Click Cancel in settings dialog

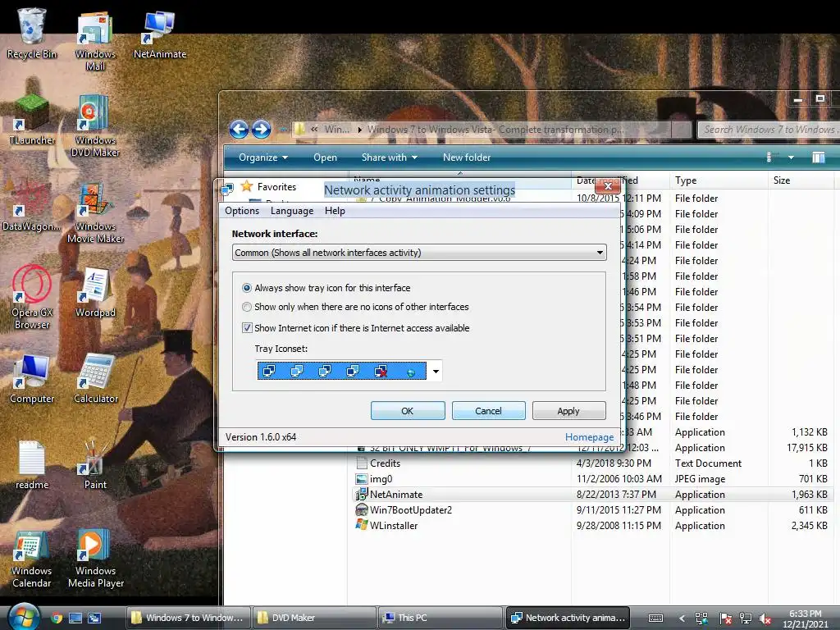coord(489,410)
